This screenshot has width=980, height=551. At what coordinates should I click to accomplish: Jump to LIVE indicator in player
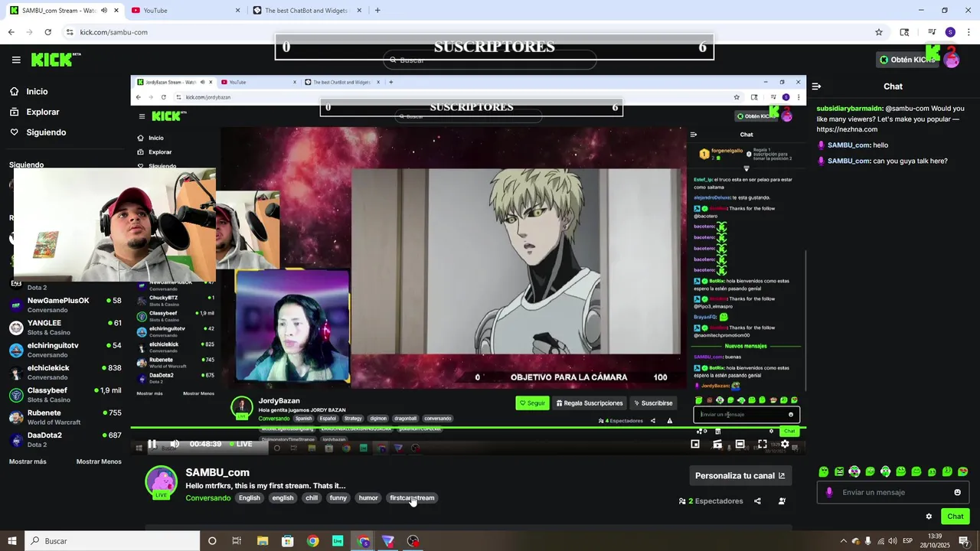[240, 444]
